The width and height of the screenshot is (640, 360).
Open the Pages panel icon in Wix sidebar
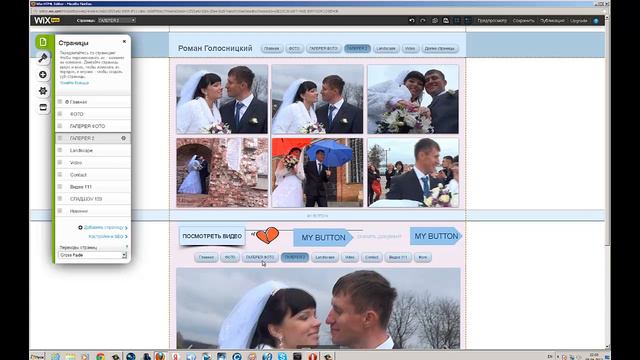click(x=43, y=42)
